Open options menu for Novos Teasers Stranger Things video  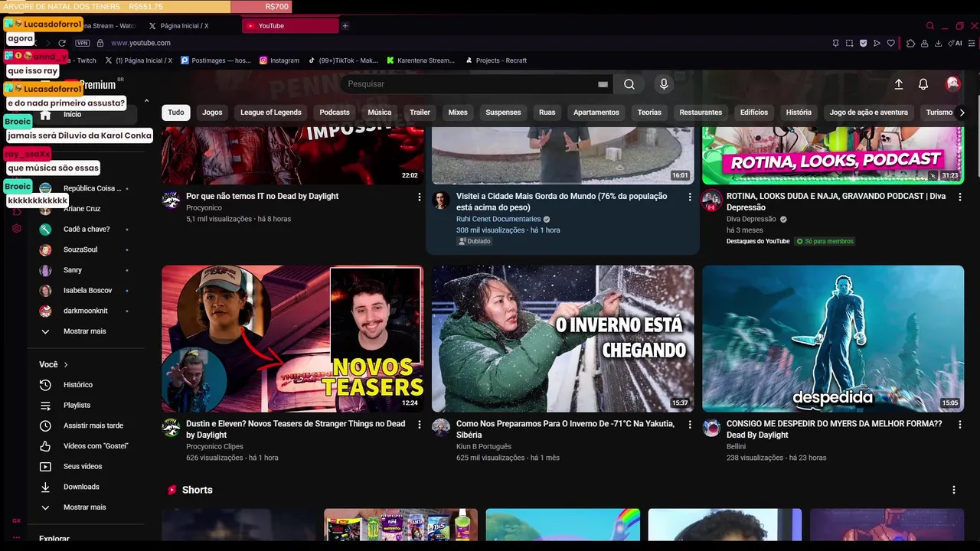(419, 424)
